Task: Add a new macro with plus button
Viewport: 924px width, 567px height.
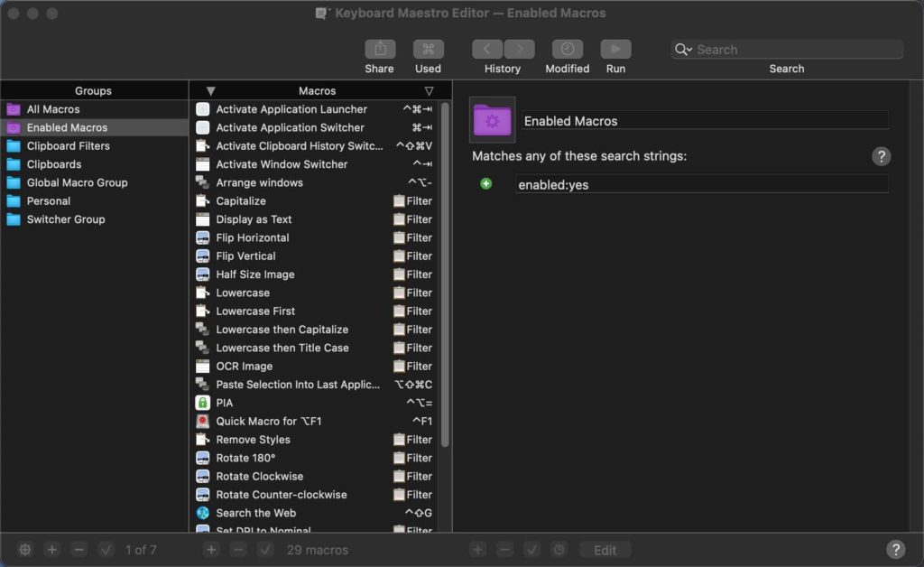Action: tap(211, 549)
